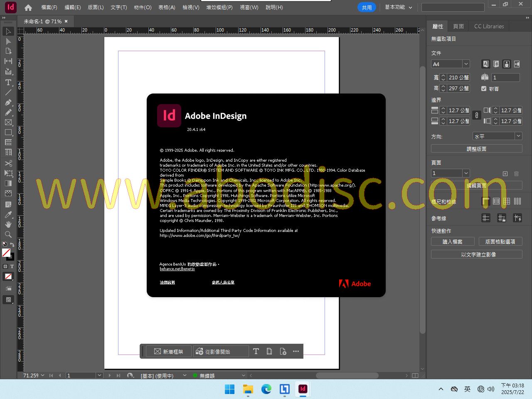The image size is (532, 399).
Task: Click the lock guides icon
Action: pyautogui.click(x=502, y=218)
